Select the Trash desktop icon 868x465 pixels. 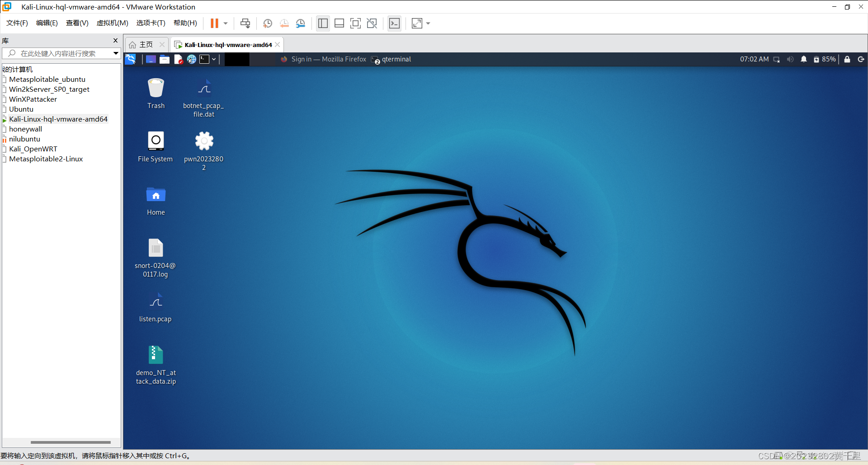click(156, 94)
